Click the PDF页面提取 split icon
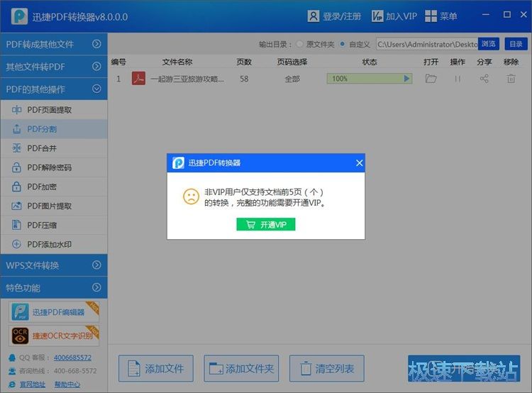Image resolution: width=532 pixels, height=393 pixels. coord(16,110)
